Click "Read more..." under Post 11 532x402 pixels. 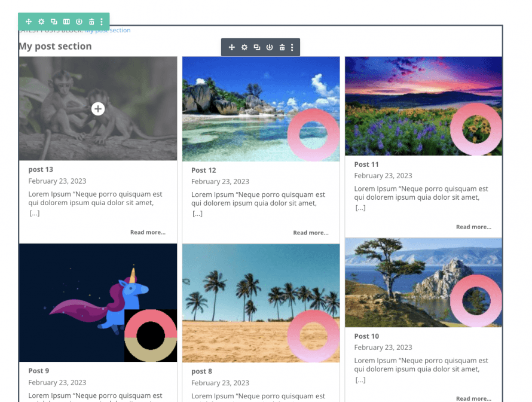coord(473,227)
